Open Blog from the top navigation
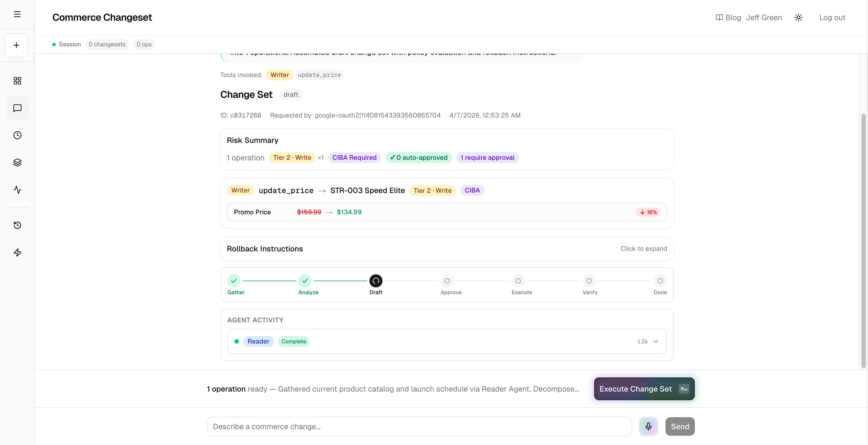 [728, 17]
